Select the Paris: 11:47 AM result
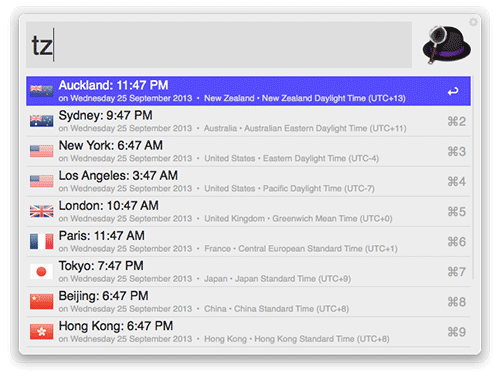The width and height of the screenshot is (500, 378). (x=248, y=242)
